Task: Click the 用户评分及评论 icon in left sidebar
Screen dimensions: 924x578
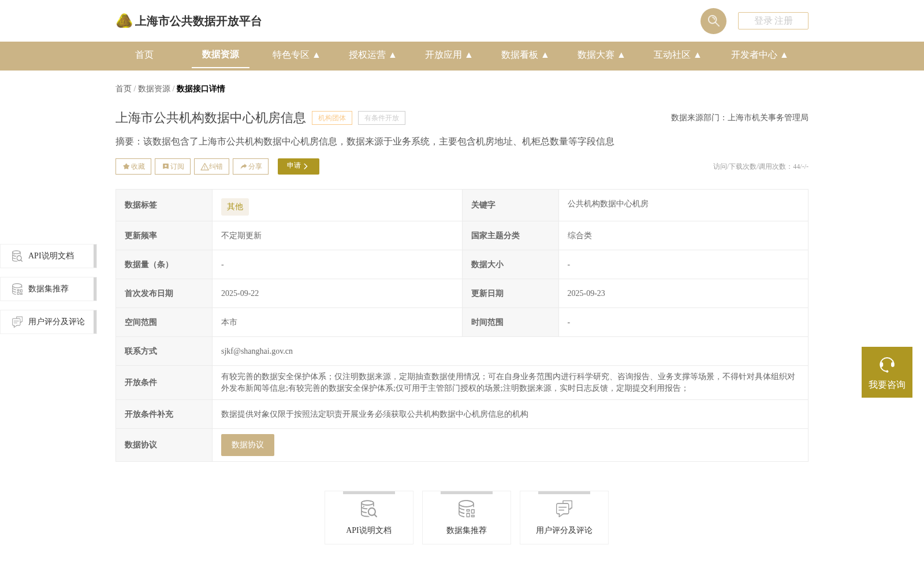Action: pyautogui.click(x=17, y=322)
